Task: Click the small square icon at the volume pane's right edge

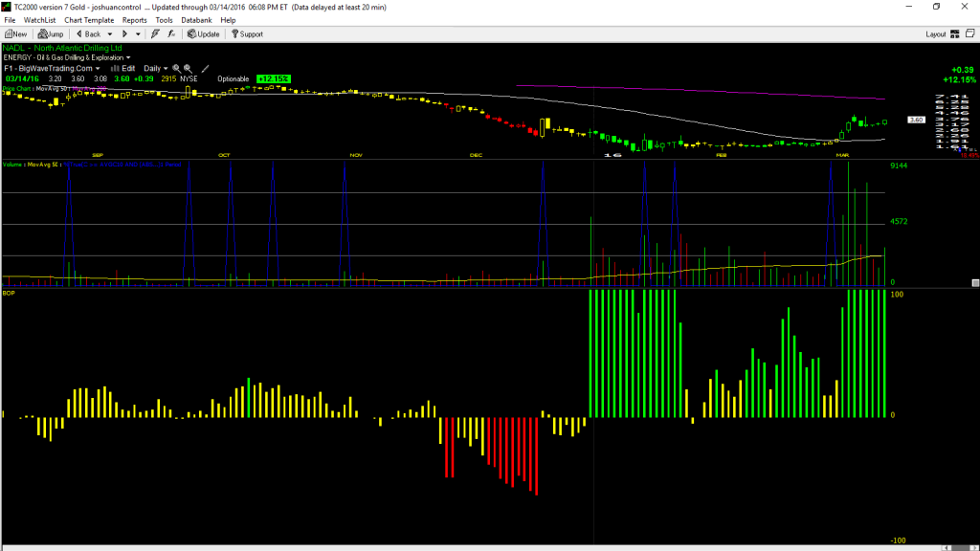Action: 975,283
